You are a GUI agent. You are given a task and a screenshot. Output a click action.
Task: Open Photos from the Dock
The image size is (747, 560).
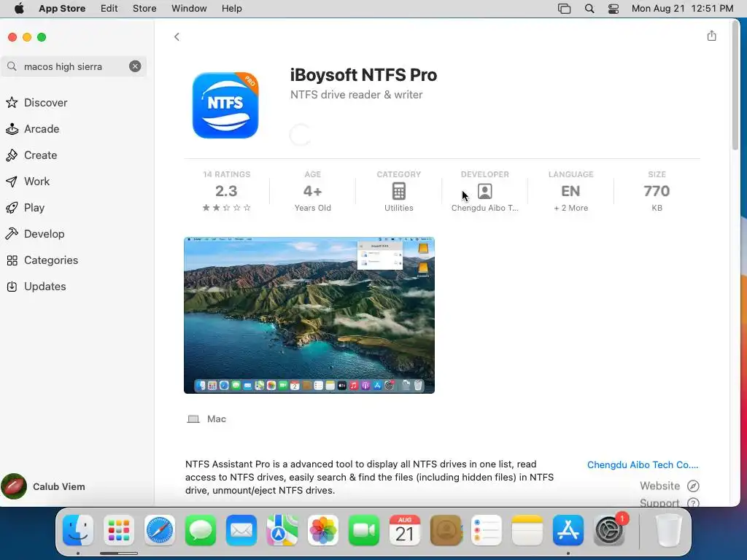pos(323,529)
